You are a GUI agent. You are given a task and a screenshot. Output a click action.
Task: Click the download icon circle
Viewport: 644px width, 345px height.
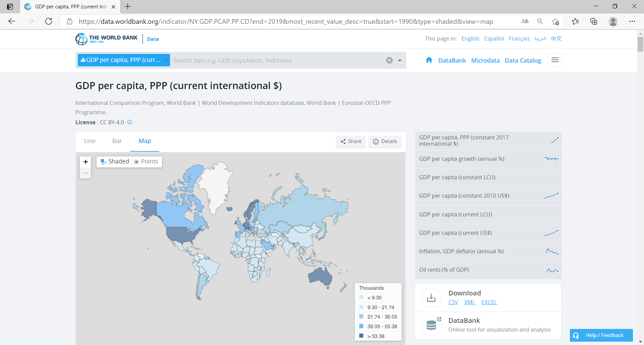click(x=431, y=297)
